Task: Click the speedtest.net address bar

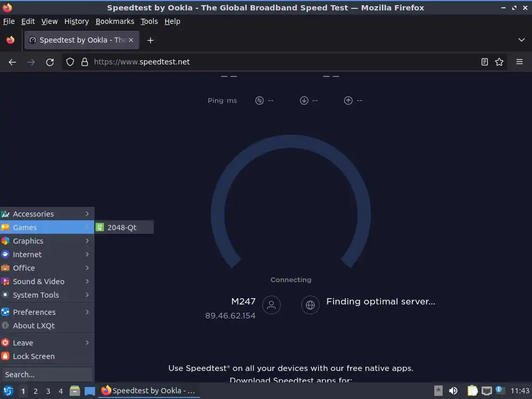Action: point(284,62)
